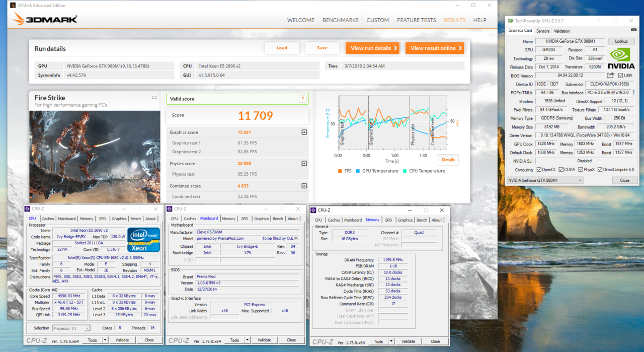644x352 pixels.
Task: Click Validate in CPU-Z Memory window
Action: [x=409, y=341]
